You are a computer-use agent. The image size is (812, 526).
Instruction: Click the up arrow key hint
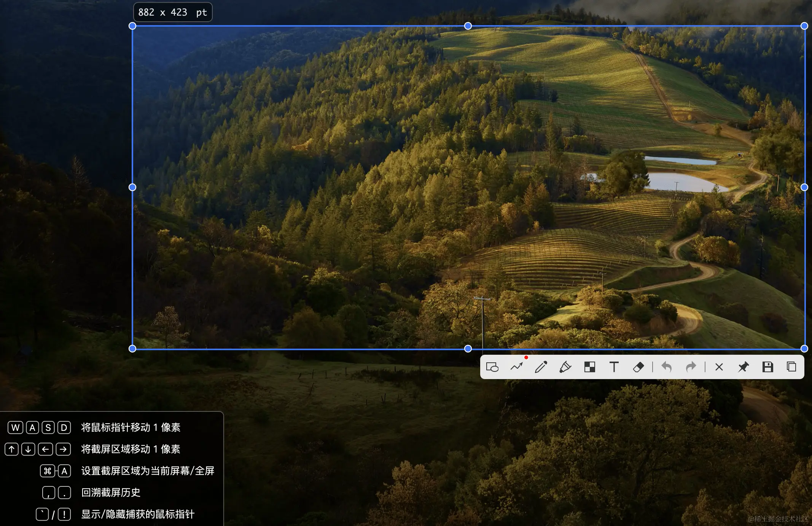point(11,449)
